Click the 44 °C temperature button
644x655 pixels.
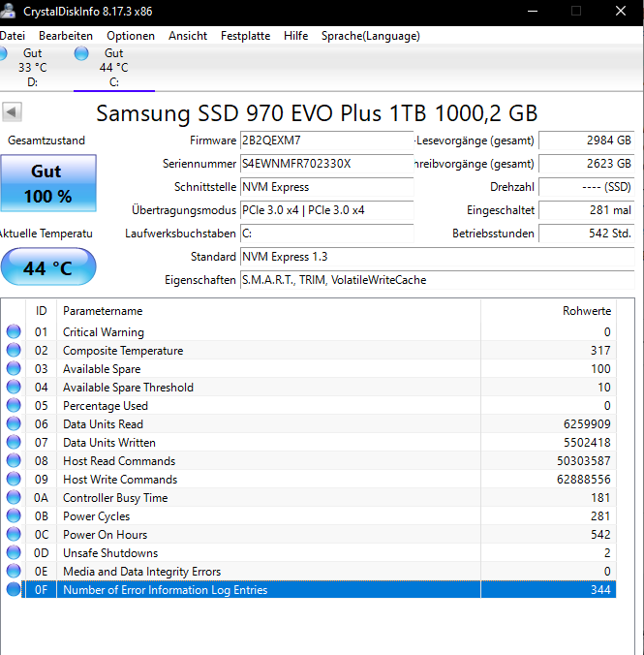coord(48,266)
